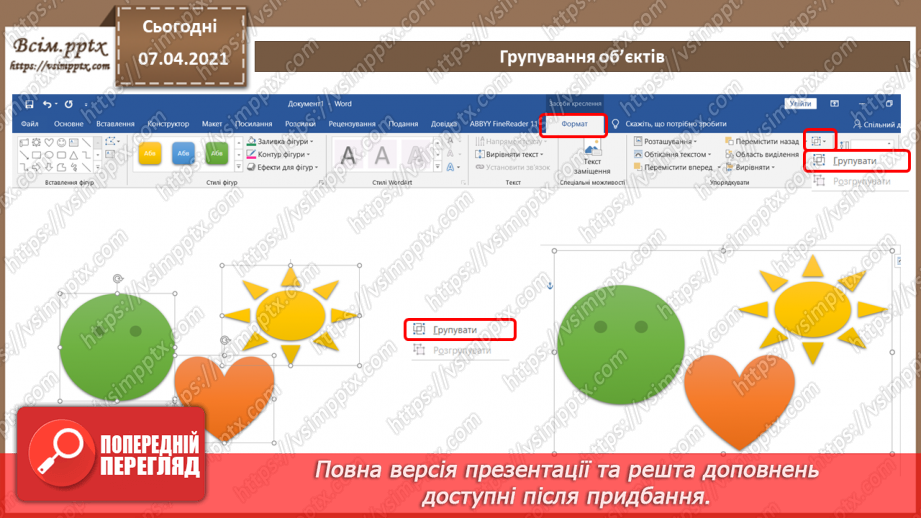Click the anchor icon beside grouped shapes
This screenshot has width=921, height=518.
pos(550,285)
